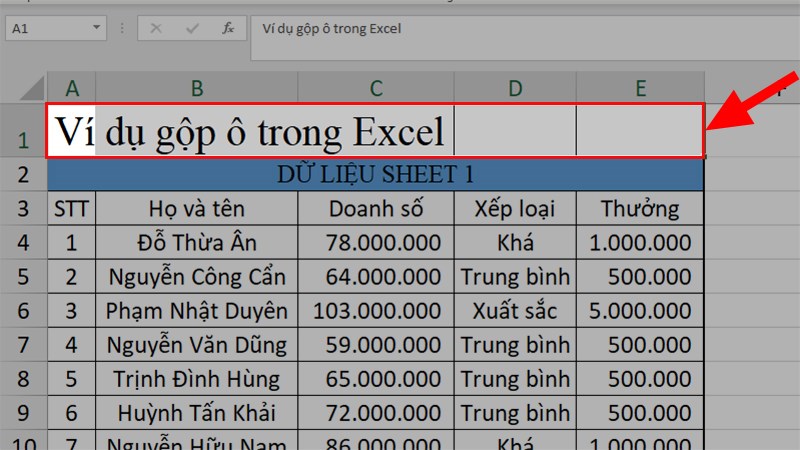Click the formula bar text field
Viewport: 800px width, 450px height.
pos(526,38)
